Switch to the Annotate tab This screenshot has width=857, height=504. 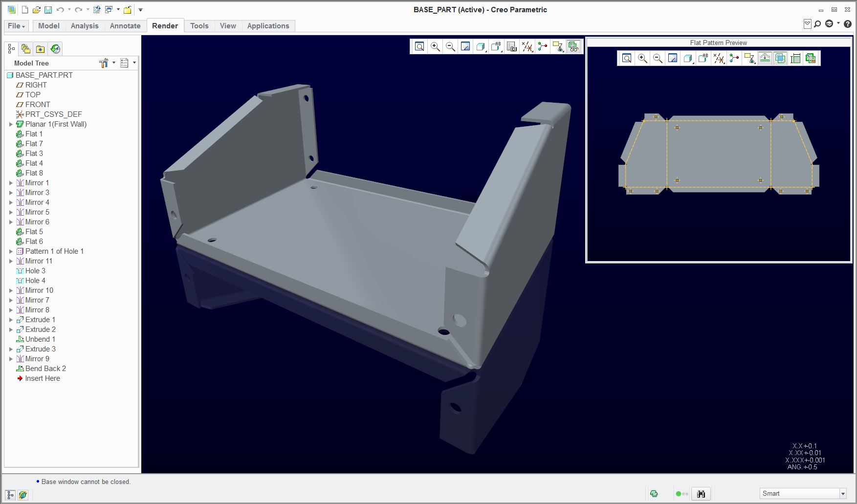(x=125, y=26)
